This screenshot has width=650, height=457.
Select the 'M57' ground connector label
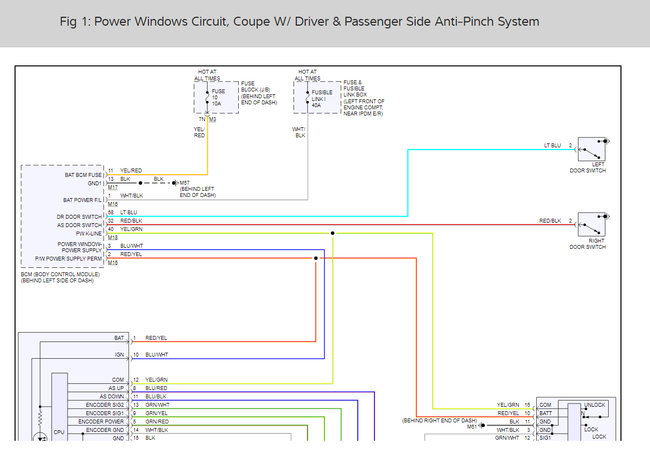[184, 183]
